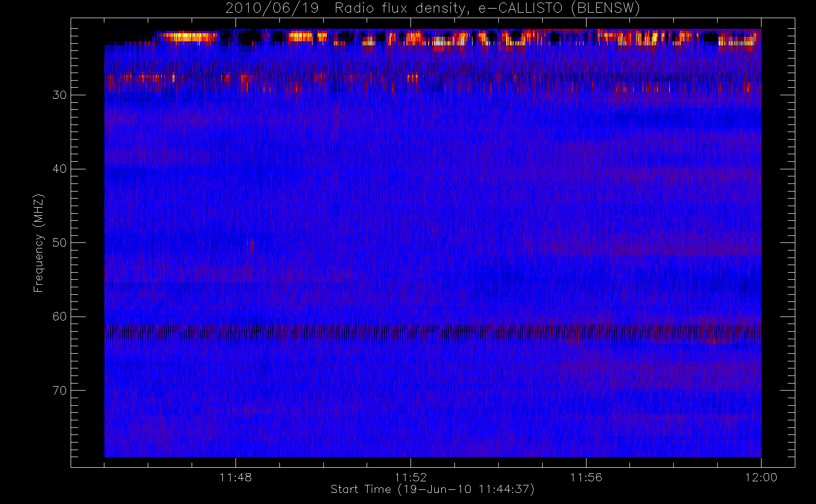
Task: Click the 11:52 time tick label
Action: 411,477
